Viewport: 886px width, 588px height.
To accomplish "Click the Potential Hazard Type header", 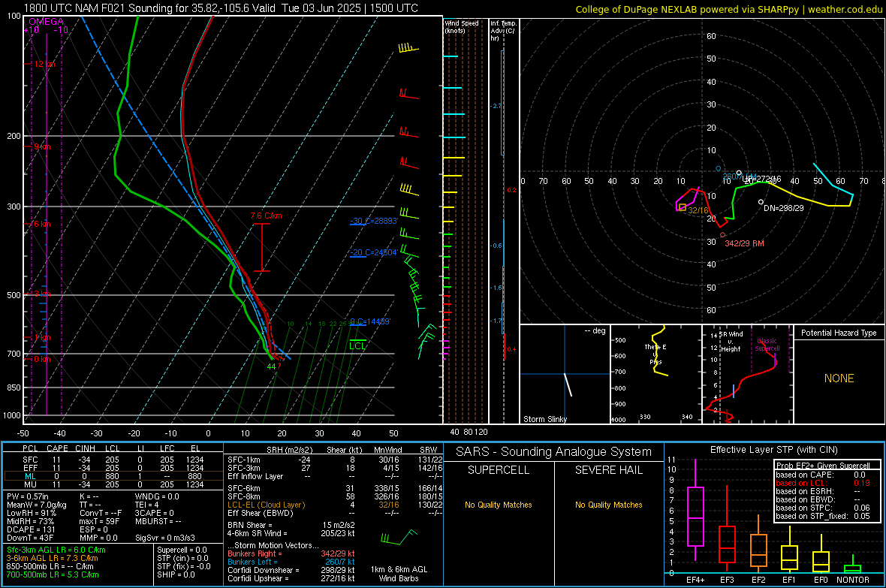I will (839, 333).
